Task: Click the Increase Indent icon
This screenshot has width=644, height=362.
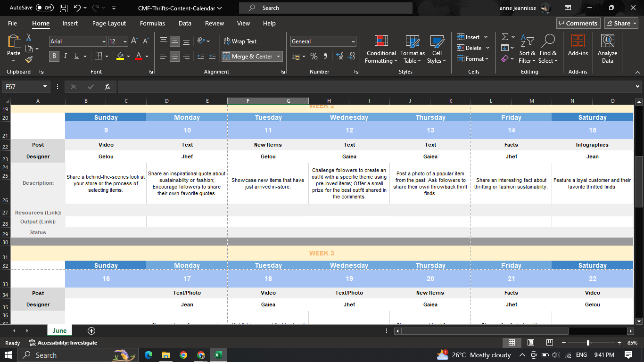Action: click(x=212, y=56)
